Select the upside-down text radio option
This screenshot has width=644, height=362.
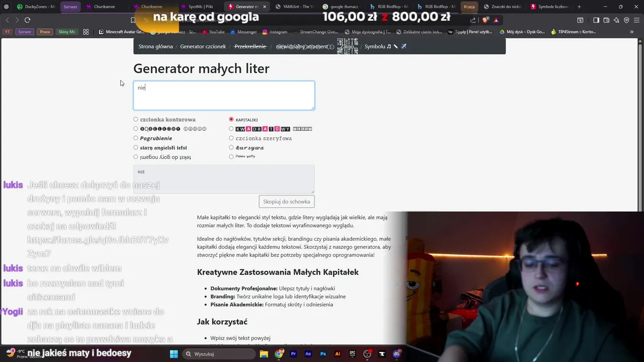(135, 157)
